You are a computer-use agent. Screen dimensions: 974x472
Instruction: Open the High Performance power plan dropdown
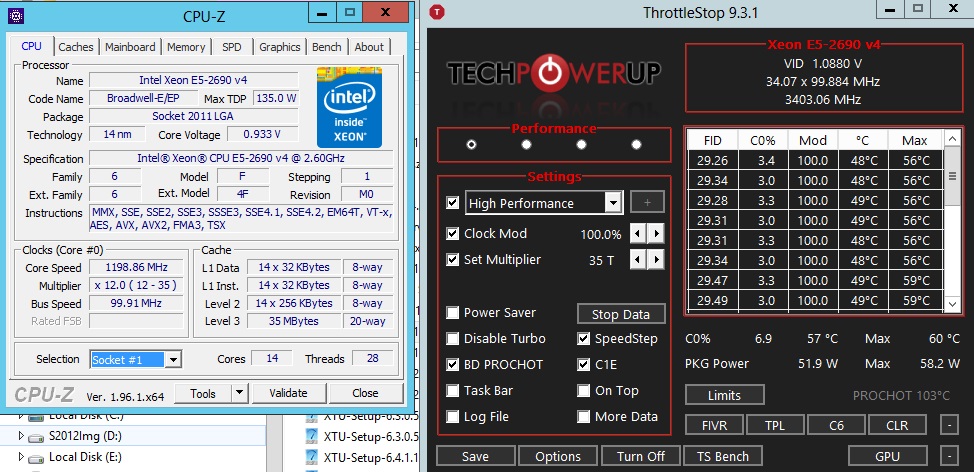pyautogui.click(x=613, y=203)
